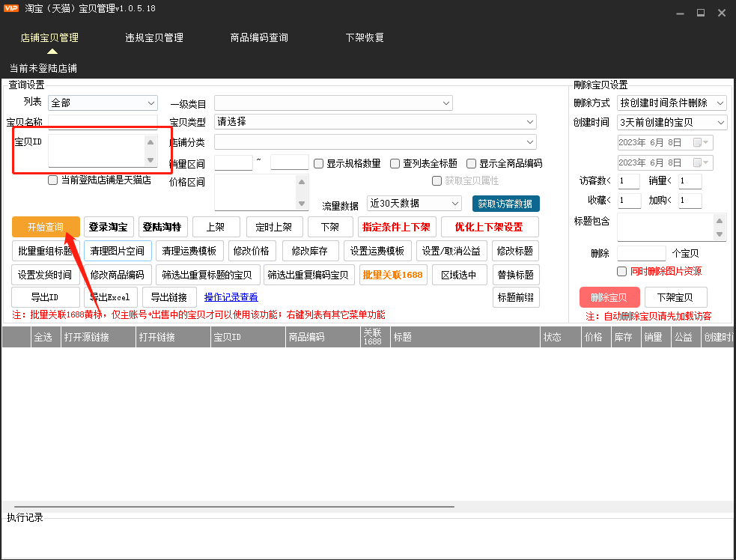Click 指定条件上下架 button

[397, 227]
